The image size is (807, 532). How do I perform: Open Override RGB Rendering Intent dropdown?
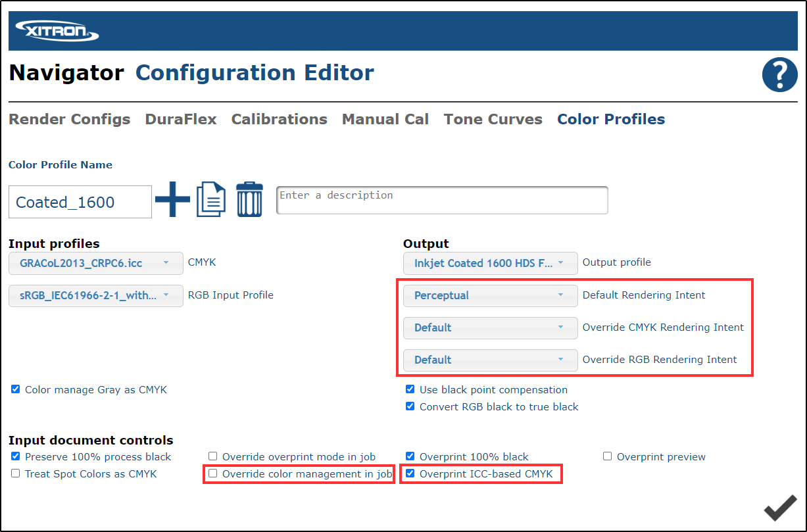[491, 360]
